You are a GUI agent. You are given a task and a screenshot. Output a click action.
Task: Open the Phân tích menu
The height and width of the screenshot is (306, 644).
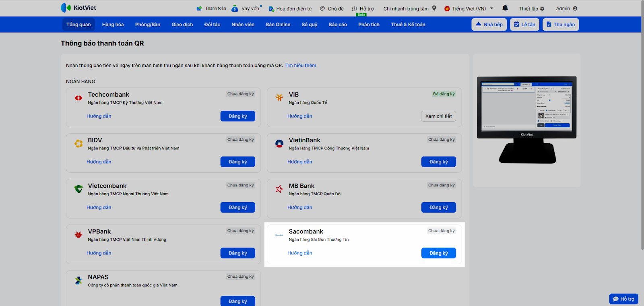pyautogui.click(x=369, y=25)
